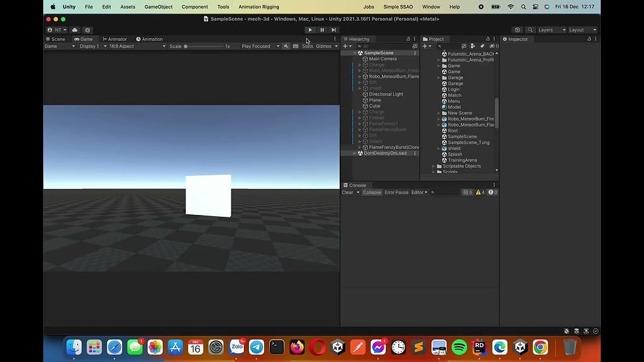Open the Spotify app from the Dock
Viewport: 644px width, 362px height.
pos(460,346)
